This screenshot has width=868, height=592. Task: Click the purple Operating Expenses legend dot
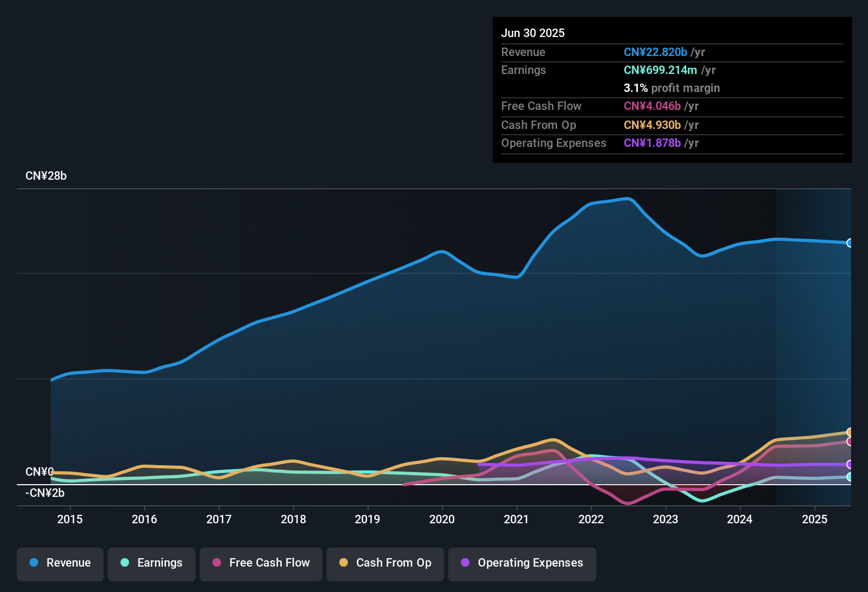[465, 563]
